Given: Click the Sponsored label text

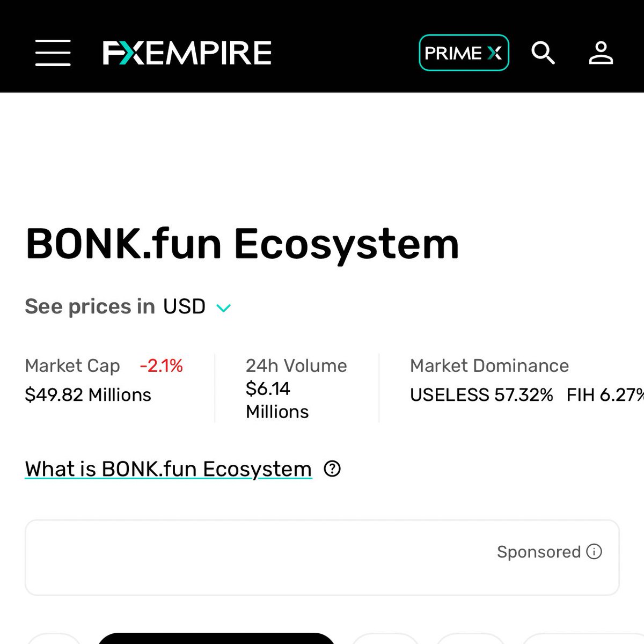Looking at the screenshot, I should (538, 552).
